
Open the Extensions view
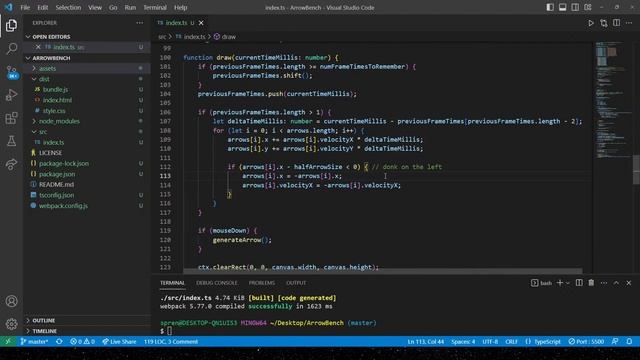[x=11, y=118]
